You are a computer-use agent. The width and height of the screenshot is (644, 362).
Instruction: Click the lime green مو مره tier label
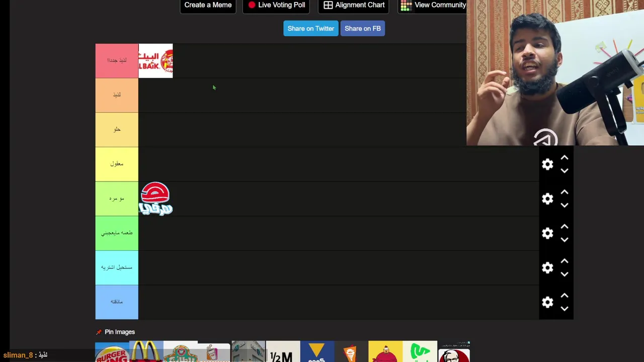click(117, 199)
